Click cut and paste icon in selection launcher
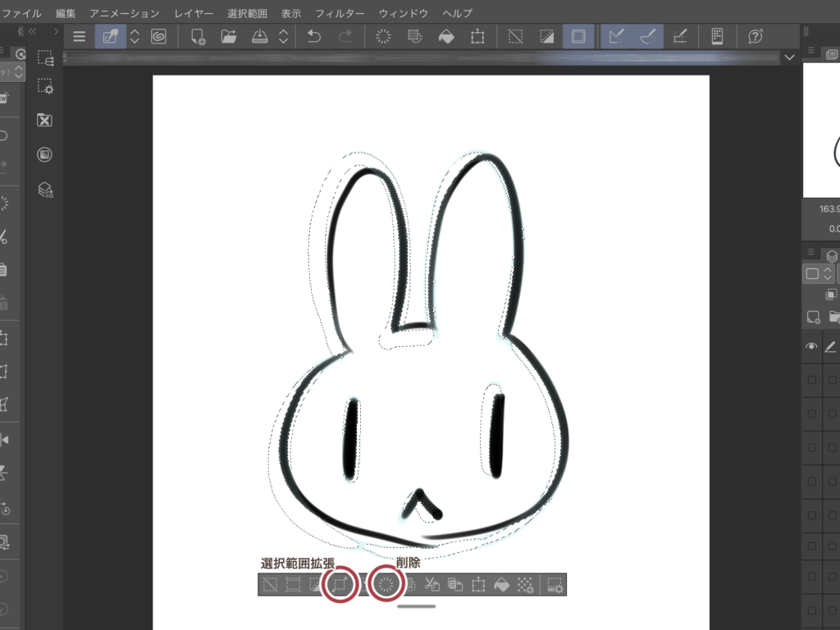The width and height of the screenshot is (840, 630). pyautogui.click(x=431, y=584)
